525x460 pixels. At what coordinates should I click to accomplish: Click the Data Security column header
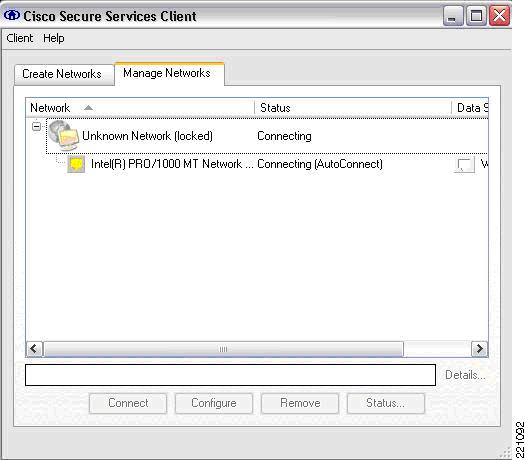pyautogui.click(x=470, y=108)
